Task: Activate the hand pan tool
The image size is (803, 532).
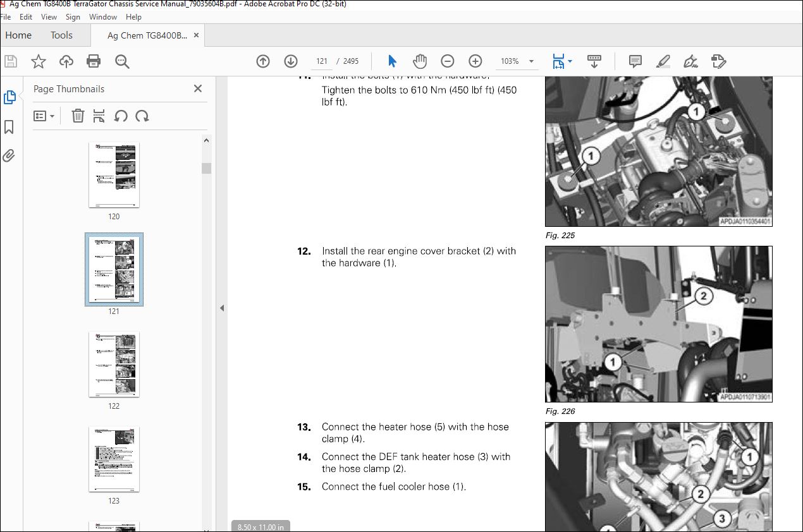Action: 420,61
